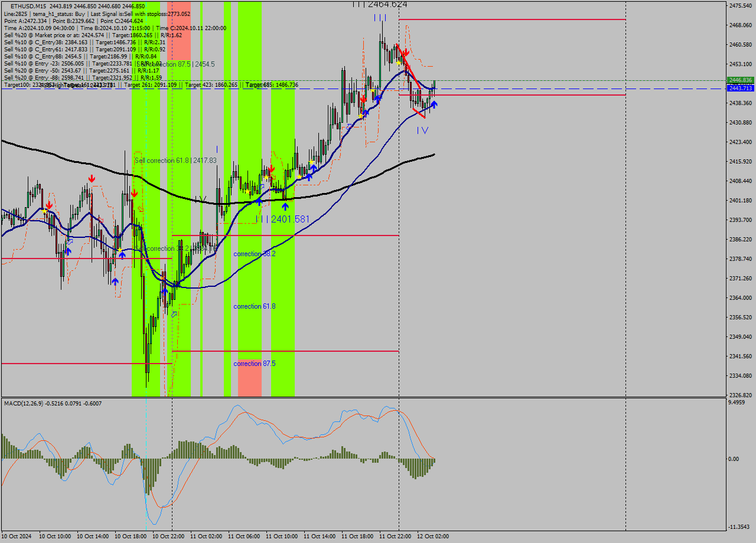Viewport: 756px width, 543px height.
Task: Select the 'Sell %20 @ Entry -50: 2543.67' line
Action: [x=82, y=70]
